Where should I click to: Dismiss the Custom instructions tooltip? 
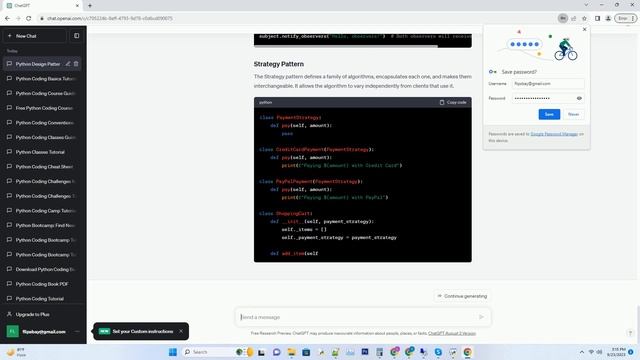click(181, 331)
